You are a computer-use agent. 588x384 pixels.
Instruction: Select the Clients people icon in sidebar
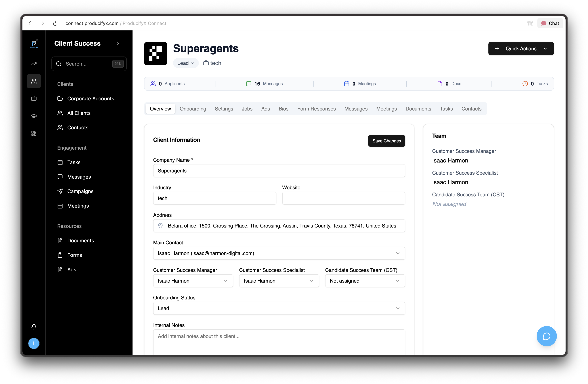click(34, 81)
